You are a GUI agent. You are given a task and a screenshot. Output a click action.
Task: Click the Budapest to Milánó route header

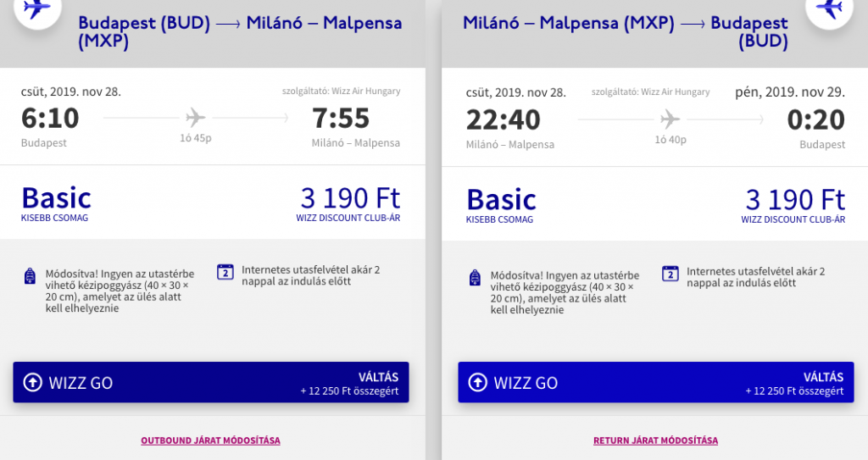[240, 31]
